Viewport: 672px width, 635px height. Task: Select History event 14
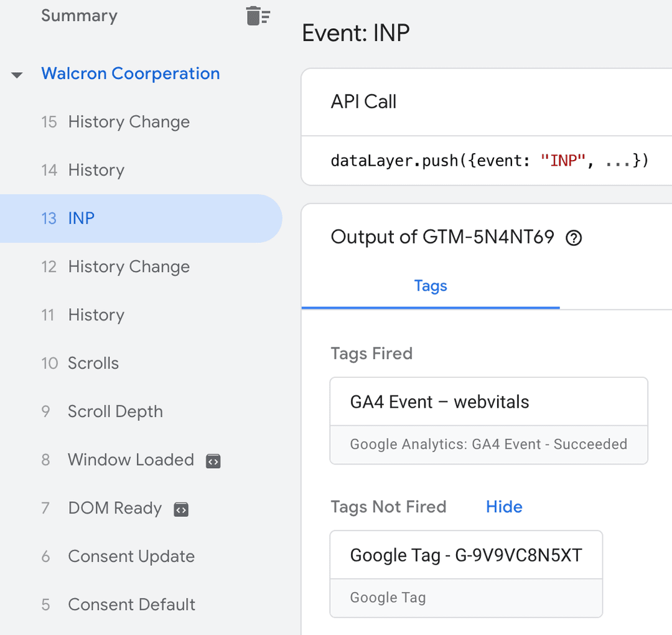click(96, 170)
